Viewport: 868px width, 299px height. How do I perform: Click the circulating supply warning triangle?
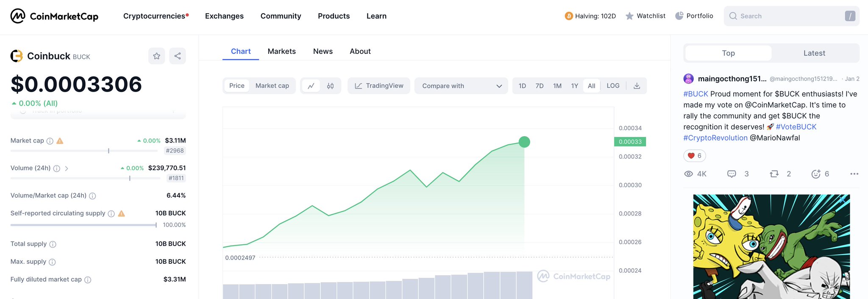click(122, 213)
